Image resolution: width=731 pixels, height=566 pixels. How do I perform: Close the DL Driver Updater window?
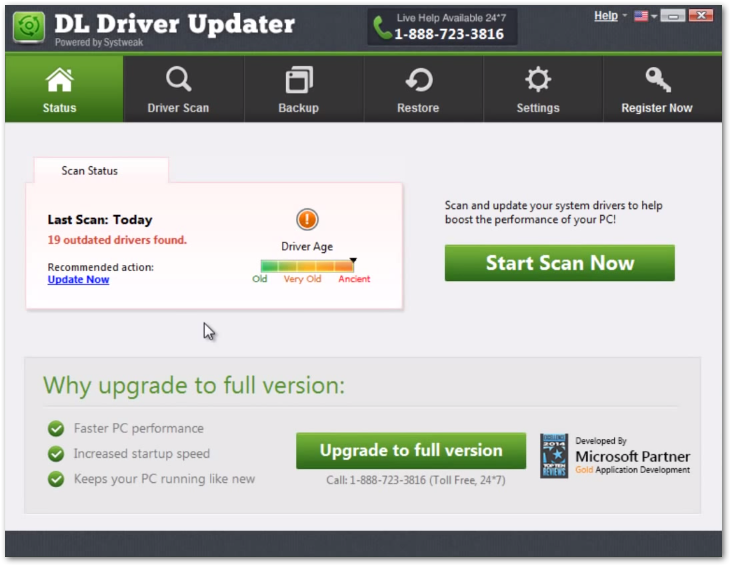point(701,15)
